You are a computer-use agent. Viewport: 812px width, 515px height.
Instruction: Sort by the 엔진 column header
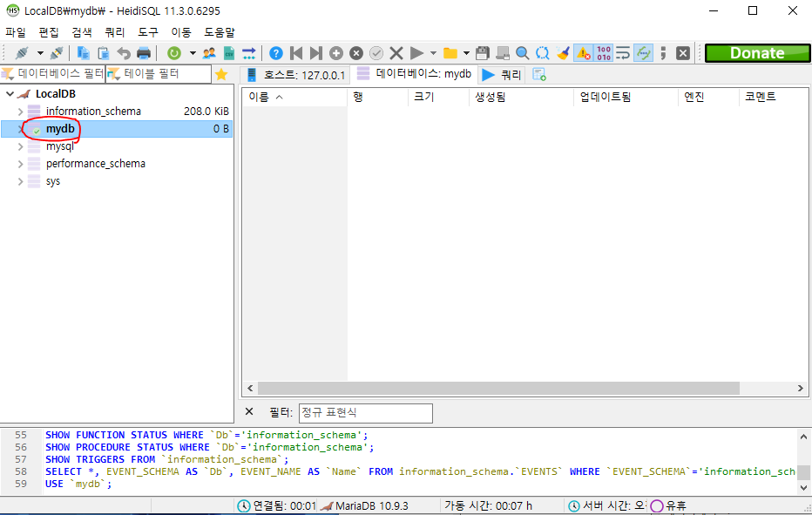point(708,97)
